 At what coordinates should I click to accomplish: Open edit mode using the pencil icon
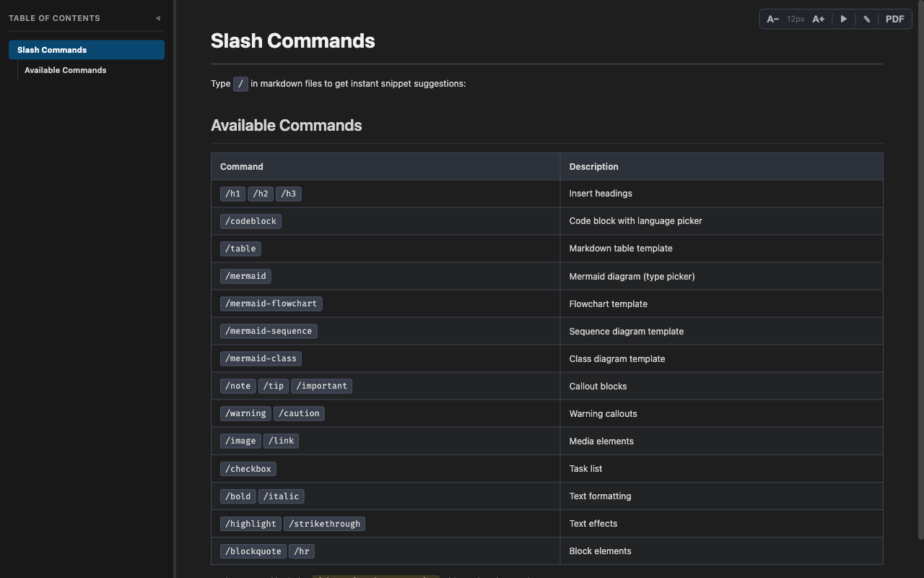tap(866, 19)
